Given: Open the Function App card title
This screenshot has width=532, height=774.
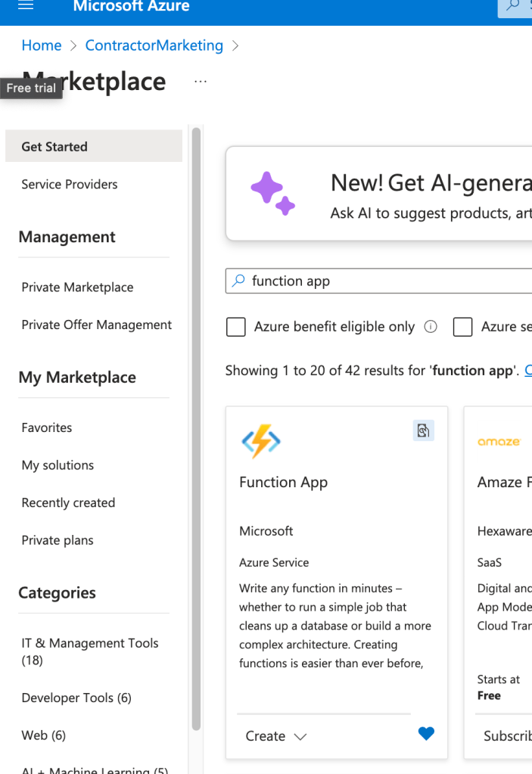Looking at the screenshot, I should pyautogui.click(x=283, y=482).
